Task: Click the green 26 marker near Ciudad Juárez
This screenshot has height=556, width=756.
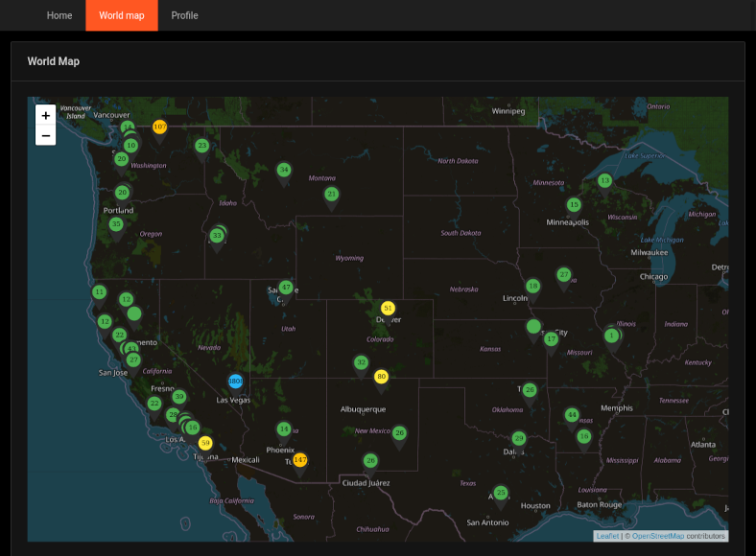Action: coord(370,460)
